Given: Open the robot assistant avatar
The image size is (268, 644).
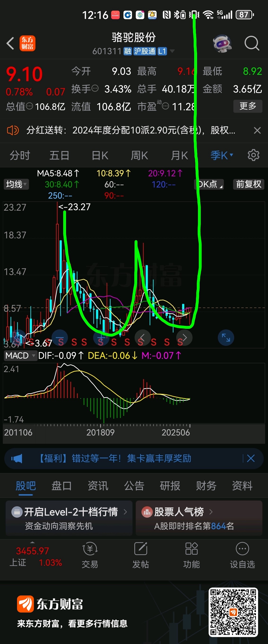Looking at the screenshot, I should click(222, 44).
